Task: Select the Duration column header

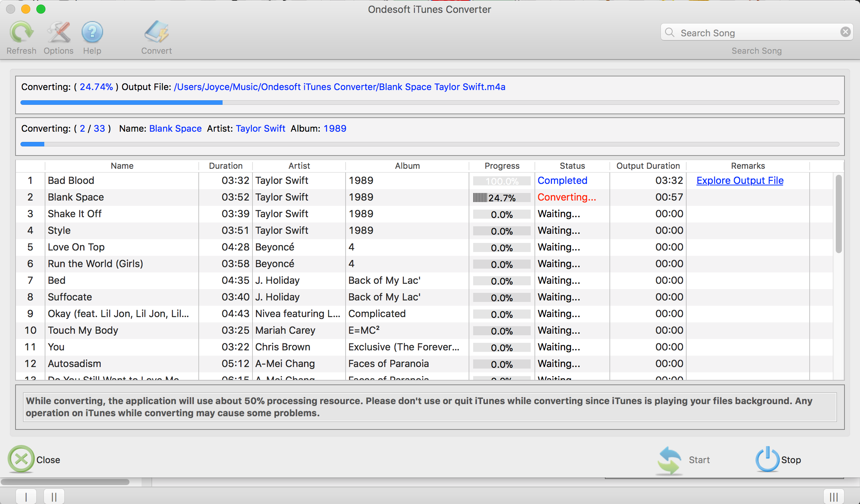Action: tap(225, 165)
